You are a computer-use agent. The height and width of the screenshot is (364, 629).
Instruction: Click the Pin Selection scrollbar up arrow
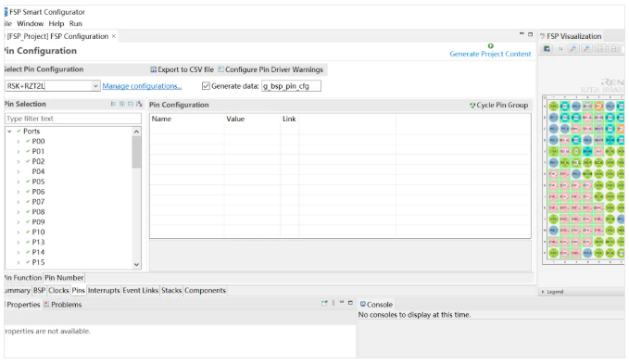[136, 132]
